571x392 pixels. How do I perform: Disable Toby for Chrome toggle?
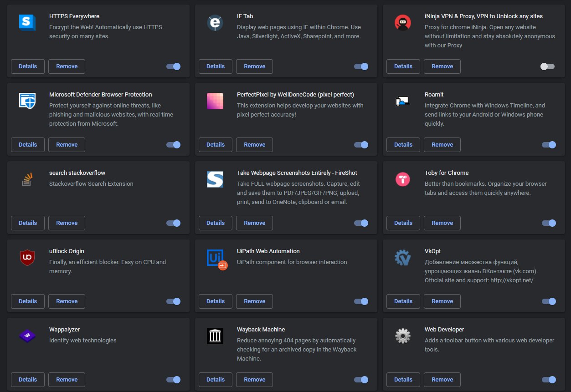pyautogui.click(x=549, y=223)
